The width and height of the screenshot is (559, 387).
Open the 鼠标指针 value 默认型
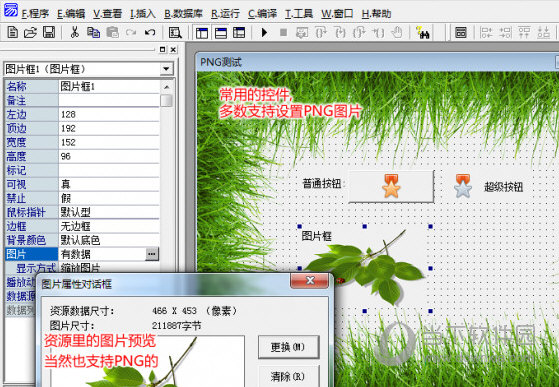click(109, 212)
